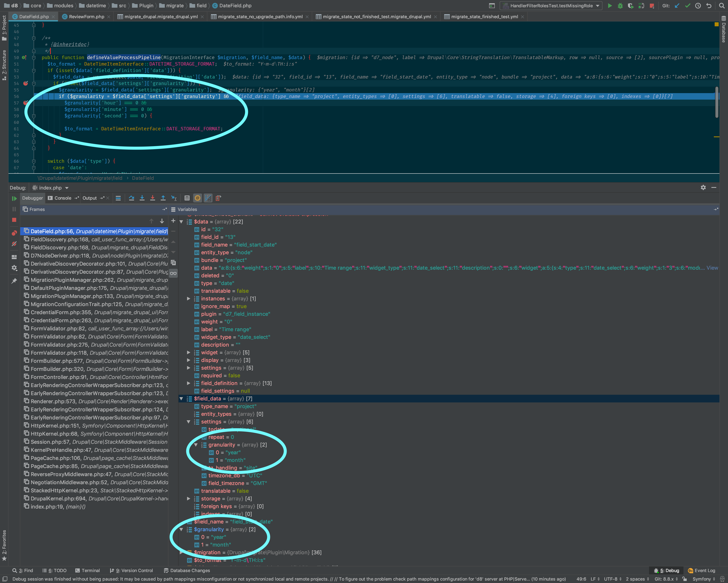Switch to the Console debug tab
The height and width of the screenshot is (583, 728).
pos(63,198)
